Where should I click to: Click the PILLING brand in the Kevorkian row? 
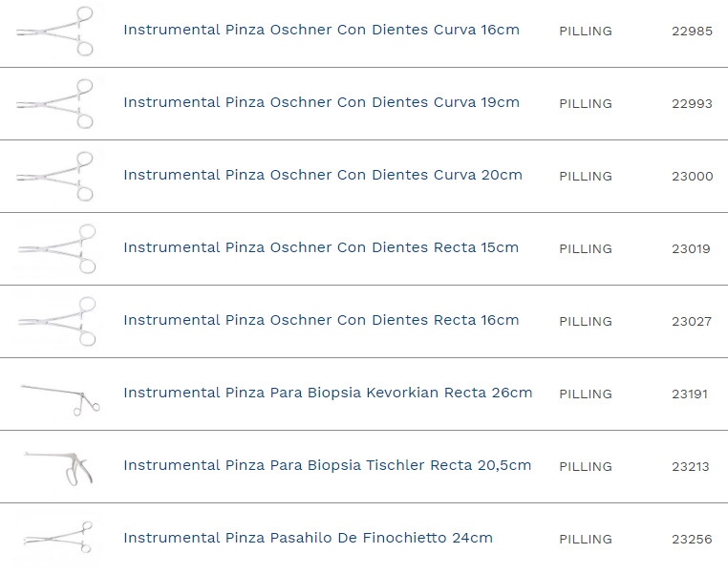tap(586, 394)
